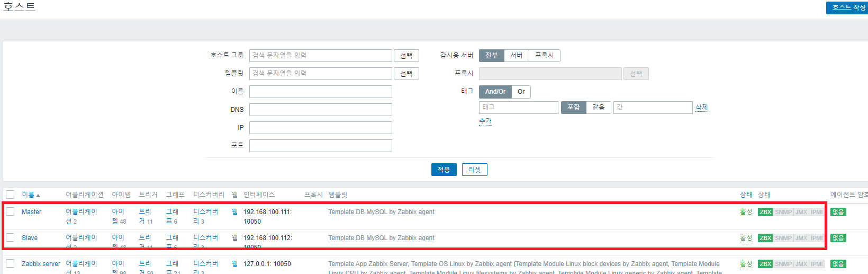Screen dimensions: 868x274
Task: Click 선택 button next to 템플릿 field
Action: pos(406,74)
